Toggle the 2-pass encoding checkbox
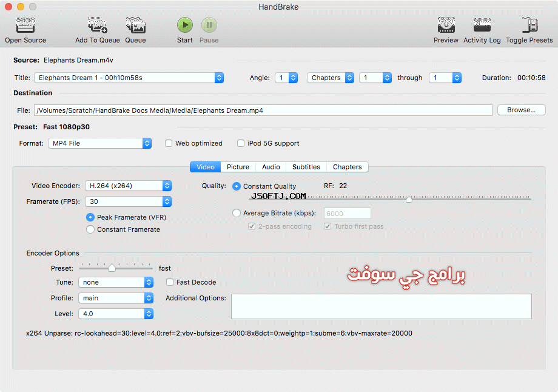Image resolution: width=558 pixels, height=392 pixels. 252,226
